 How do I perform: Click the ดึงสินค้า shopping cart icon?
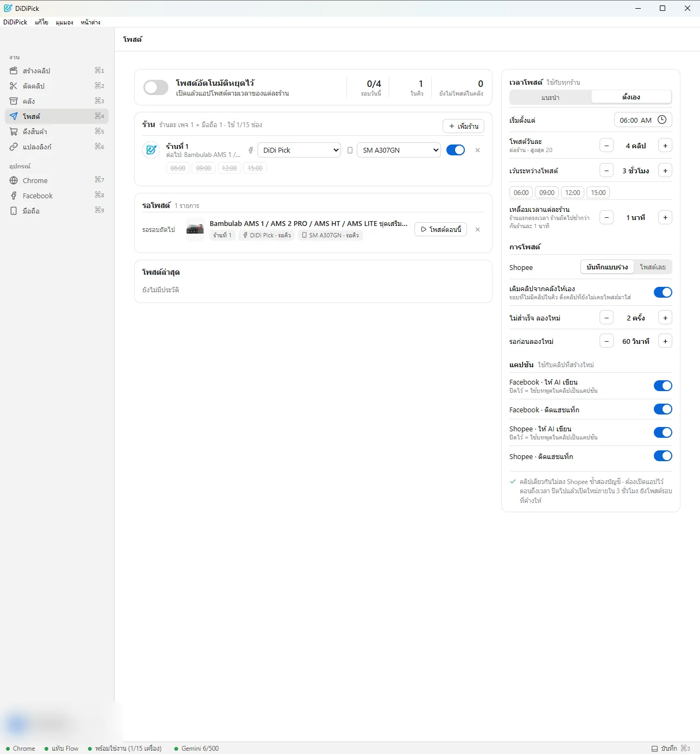click(x=14, y=131)
